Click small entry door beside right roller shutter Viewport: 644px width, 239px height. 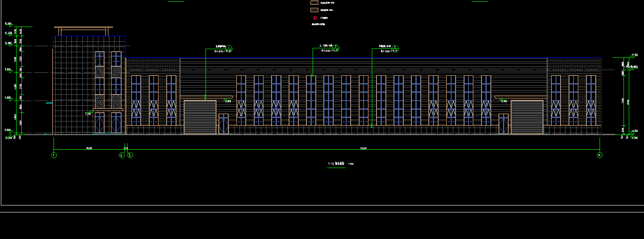point(503,124)
